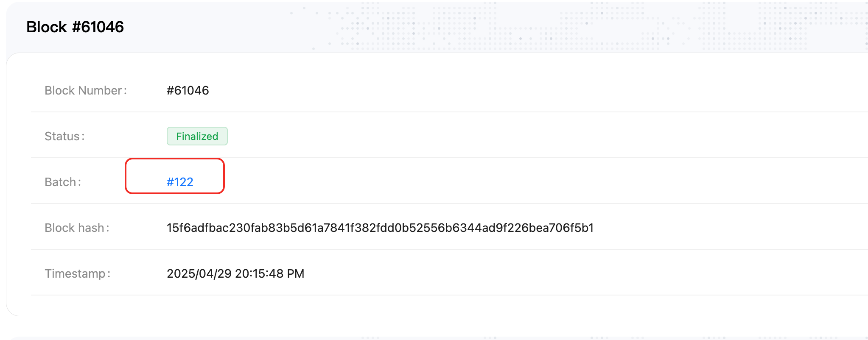The width and height of the screenshot is (868, 340).
Task: Click the 20:15:48 PM time value
Action: click(270, 273)
